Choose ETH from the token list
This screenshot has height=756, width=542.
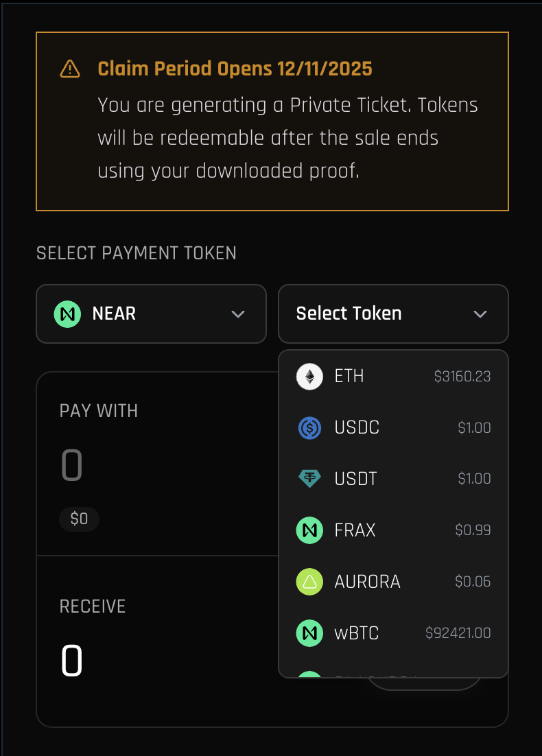click(x=393, y=377)
